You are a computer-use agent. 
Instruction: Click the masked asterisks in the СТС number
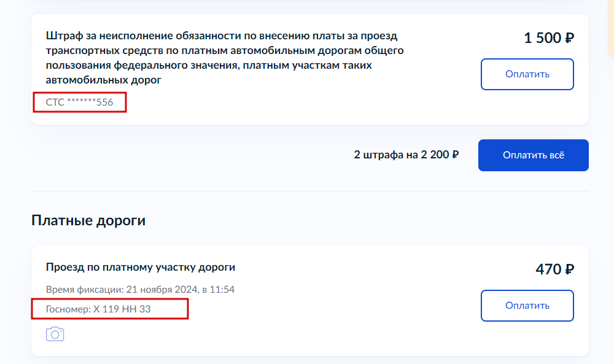point(82,101)
